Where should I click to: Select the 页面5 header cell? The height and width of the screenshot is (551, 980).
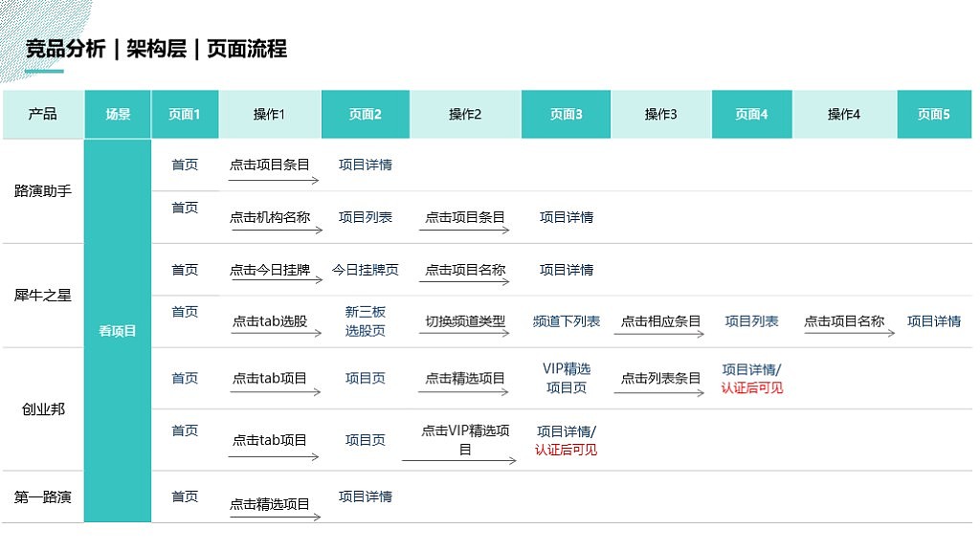click(x=934, y=114)
